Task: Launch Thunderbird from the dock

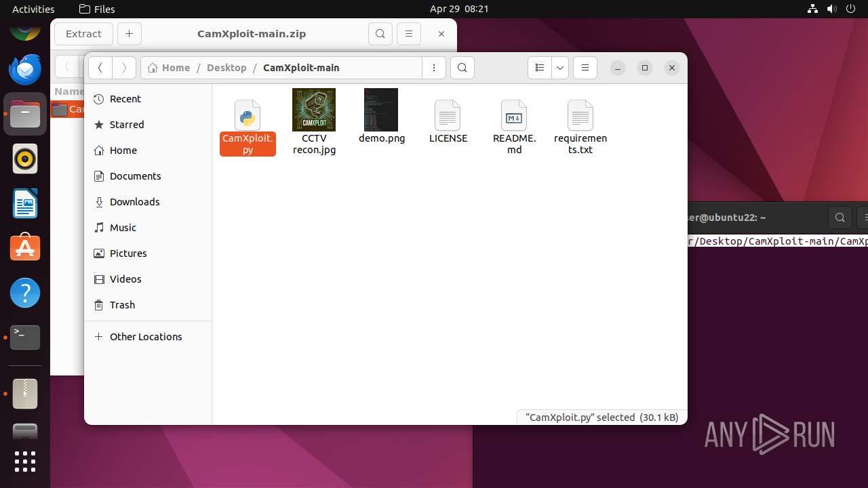Action: tap(25, 69)
